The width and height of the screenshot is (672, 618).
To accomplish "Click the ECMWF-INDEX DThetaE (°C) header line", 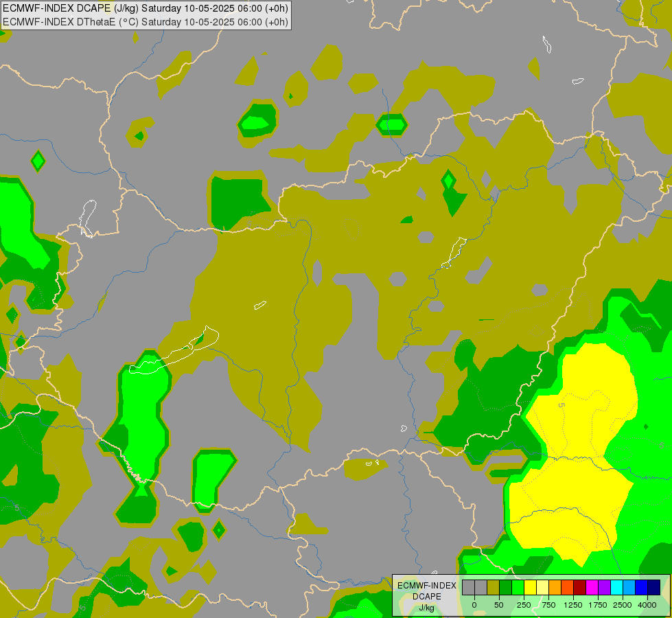I will click(x=146, y=22).
